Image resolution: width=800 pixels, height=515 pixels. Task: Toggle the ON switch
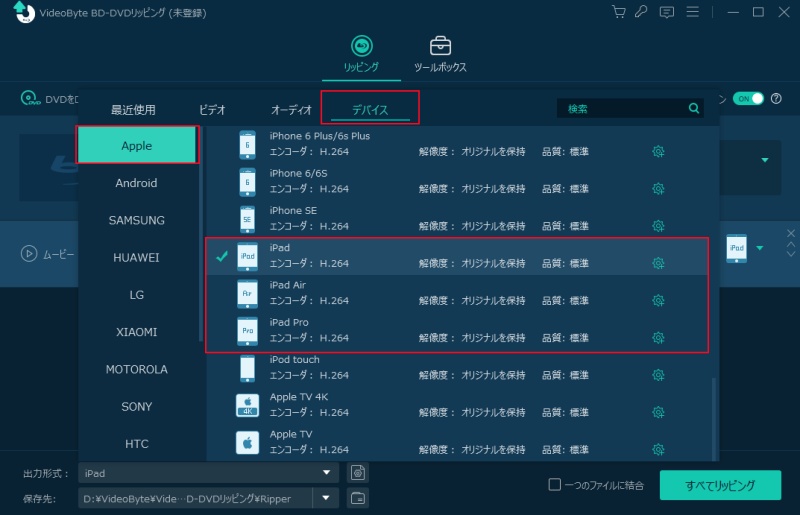coord(748,99)
